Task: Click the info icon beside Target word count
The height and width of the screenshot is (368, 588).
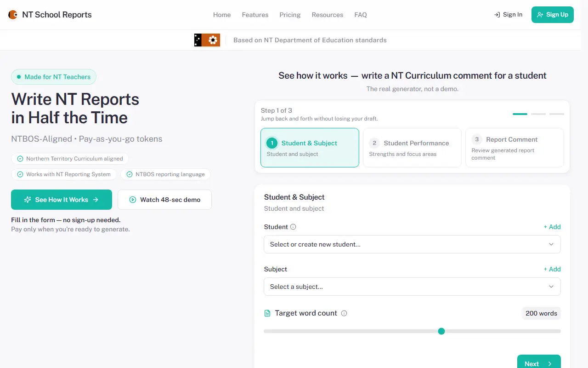Action: tap(344, 313)
